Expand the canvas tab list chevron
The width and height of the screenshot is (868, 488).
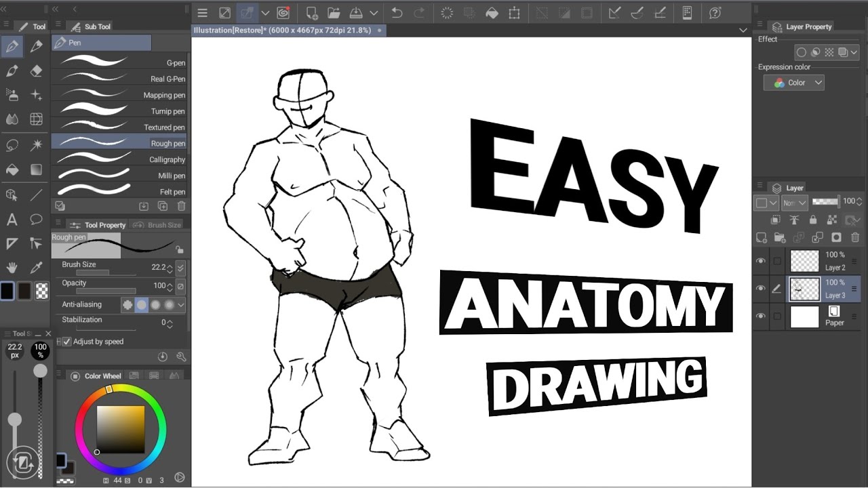[x=743, y=30]
